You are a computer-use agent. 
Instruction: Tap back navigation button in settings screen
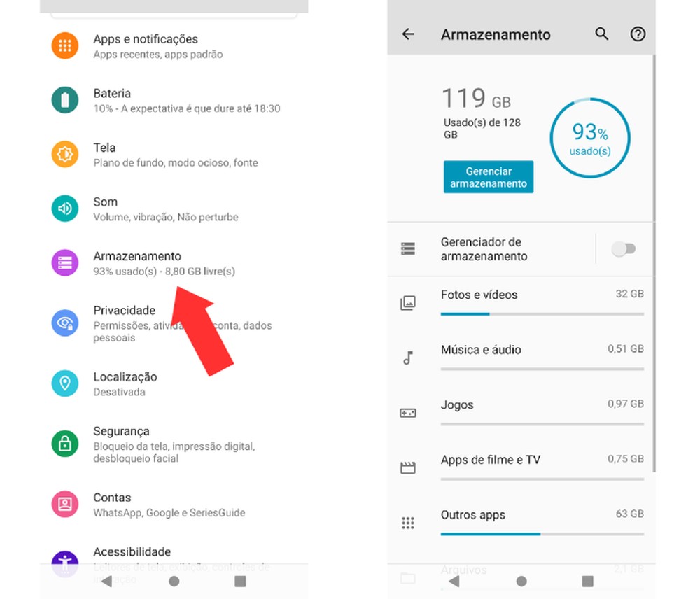[x=106, y=581]
